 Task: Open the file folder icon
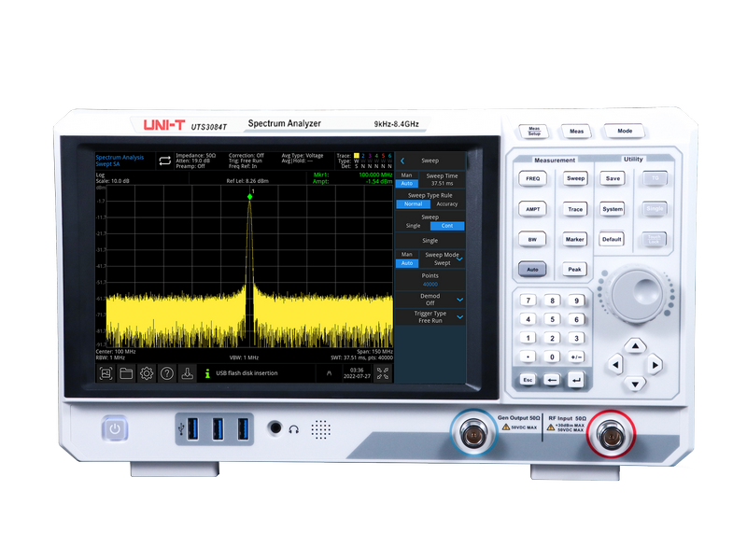[126, 373]
